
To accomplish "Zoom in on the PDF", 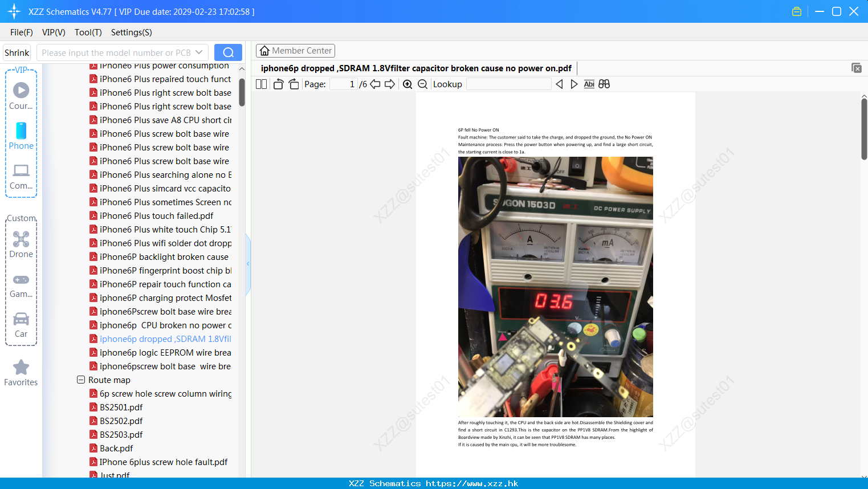I will click(x=407, y=84).
